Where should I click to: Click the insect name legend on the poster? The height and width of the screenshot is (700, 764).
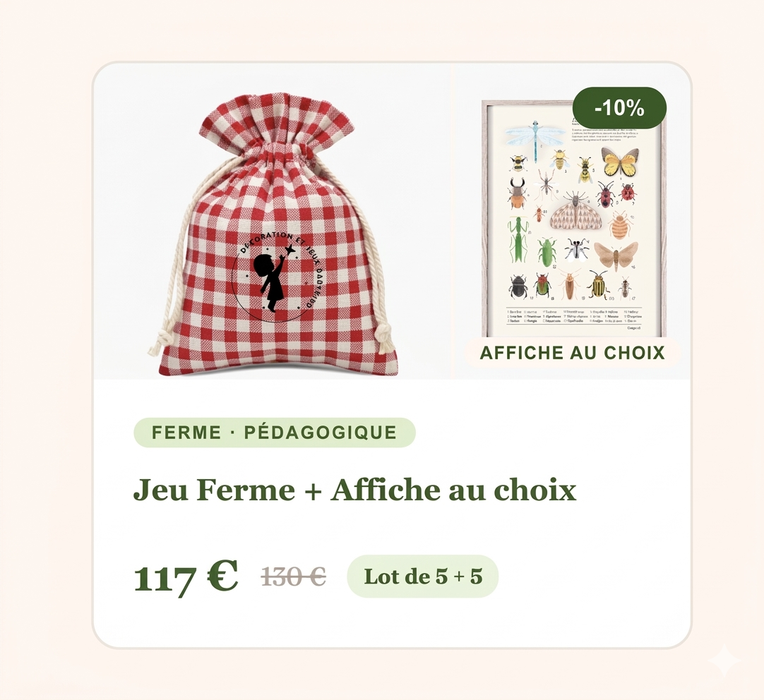[573, 316]
